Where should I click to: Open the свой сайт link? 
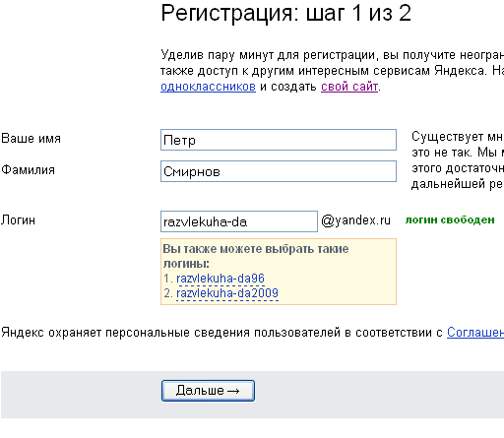(x=349, y=87)
